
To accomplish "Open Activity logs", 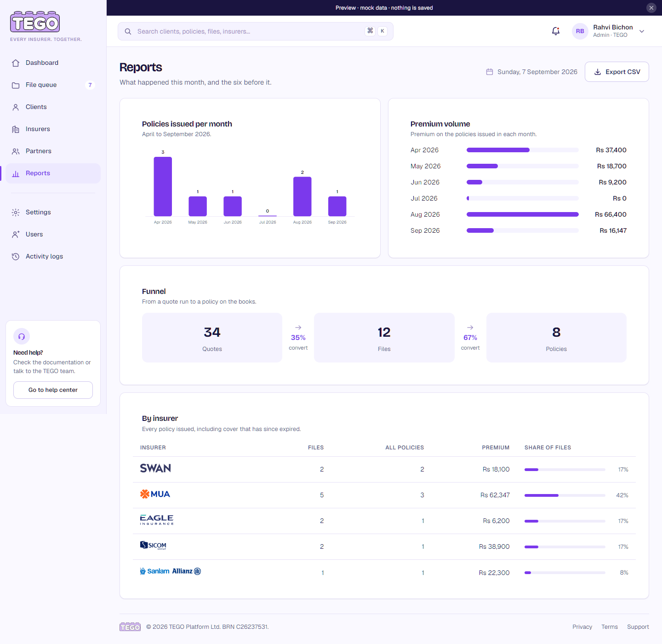I will pos(53,257).
